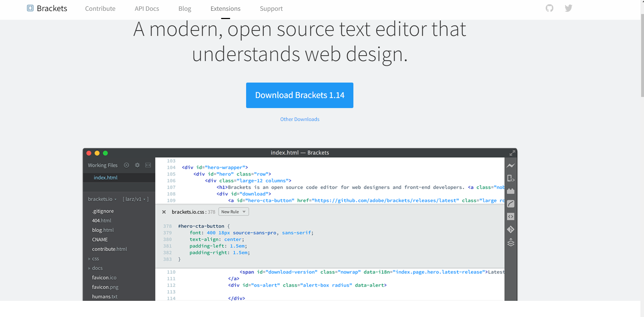Click Download Brackets 1.14 button

300,95
